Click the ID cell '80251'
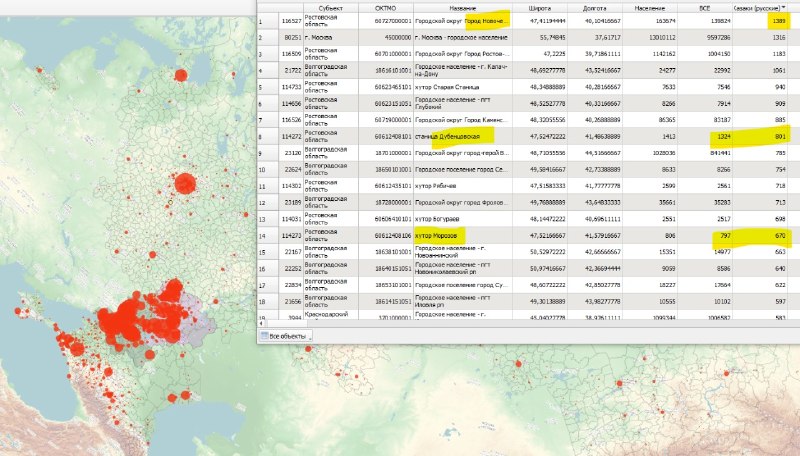 [291, 38]
